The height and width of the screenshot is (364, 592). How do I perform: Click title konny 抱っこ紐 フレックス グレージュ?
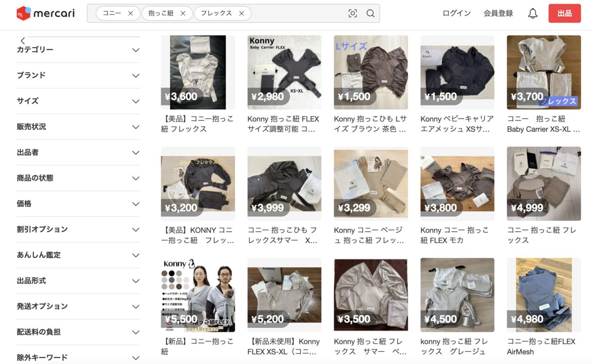tap(454, 346)
